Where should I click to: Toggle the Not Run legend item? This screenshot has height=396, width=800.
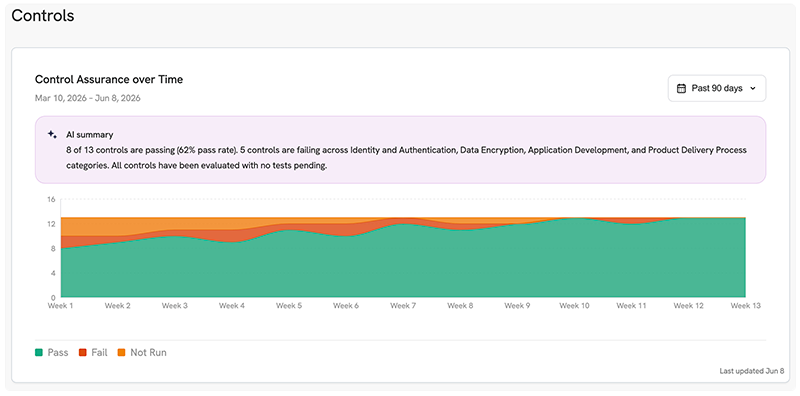coord(142,353)
